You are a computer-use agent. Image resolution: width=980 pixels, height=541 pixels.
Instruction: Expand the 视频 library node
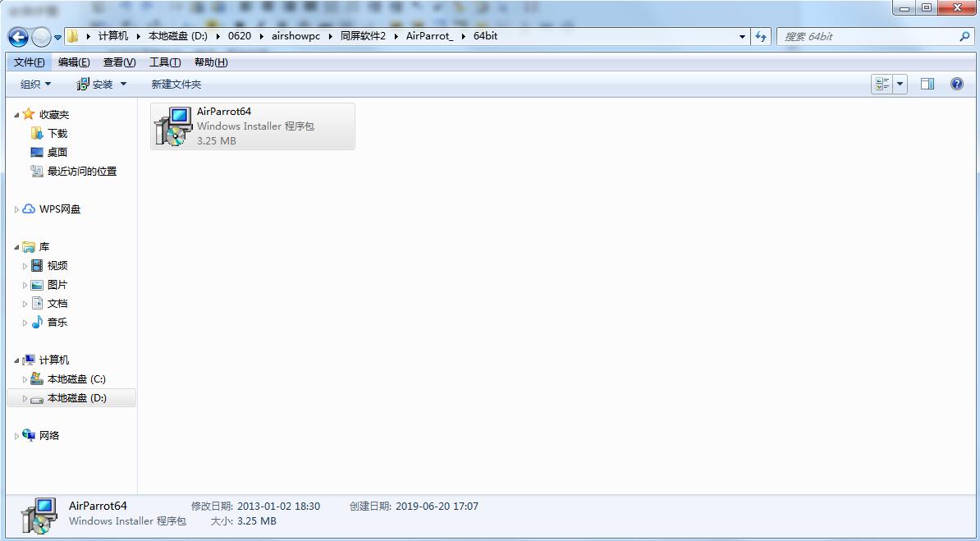[x=25, y=266]
